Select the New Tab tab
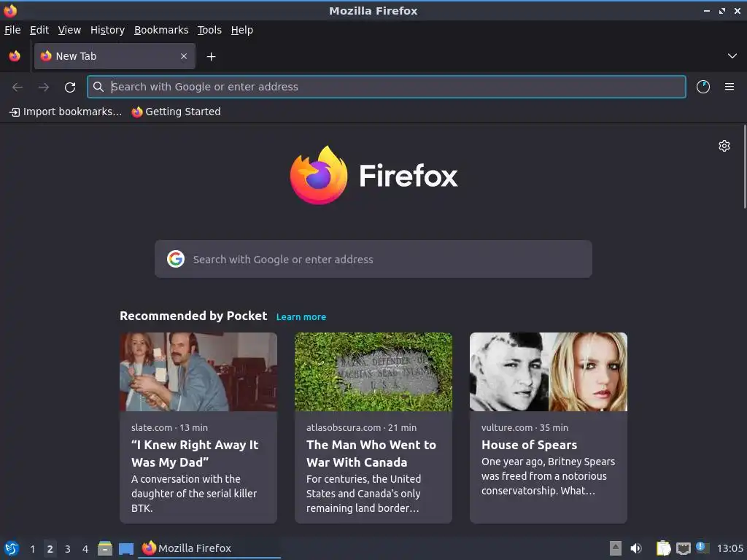The height and width of the screenshot is (560, 747). (x=115, y=56)
